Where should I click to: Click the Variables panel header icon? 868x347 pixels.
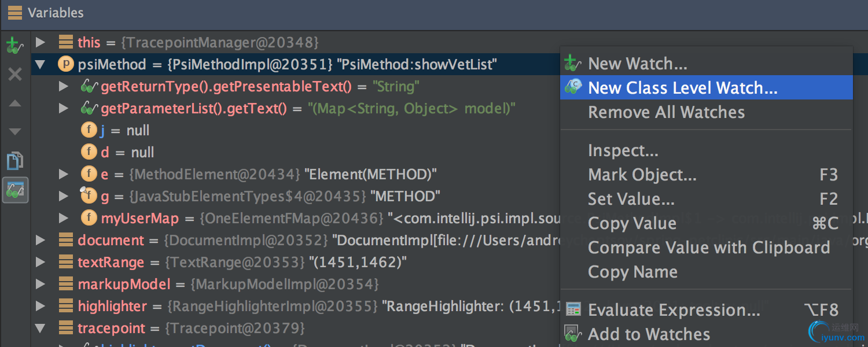click(15, 13)
